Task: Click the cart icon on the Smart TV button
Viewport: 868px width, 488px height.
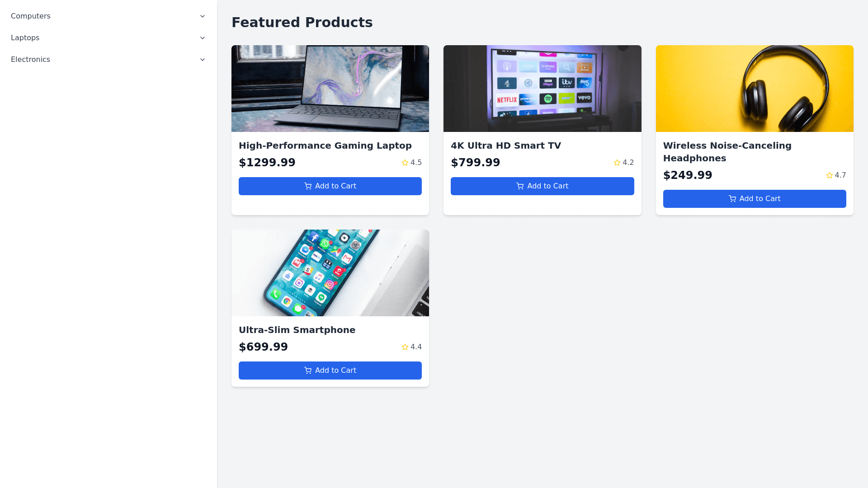Action: point(520,186)
